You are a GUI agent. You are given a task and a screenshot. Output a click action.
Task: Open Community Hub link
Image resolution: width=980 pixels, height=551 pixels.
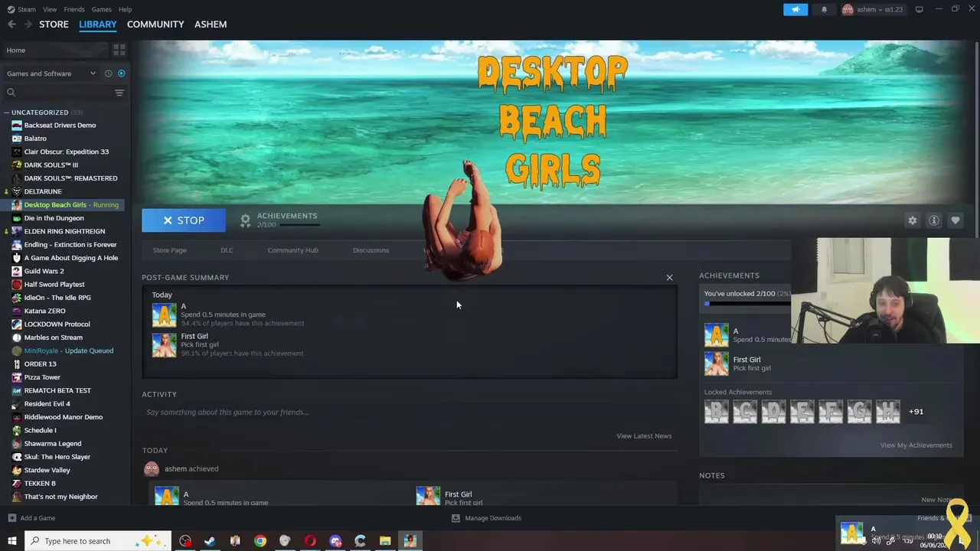pos(292,250)
